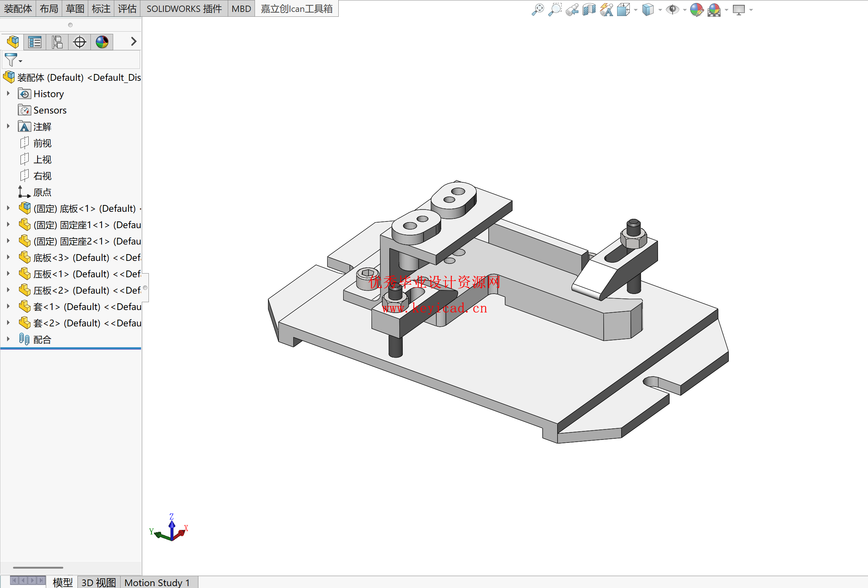This screenshot has height=588, width=868.
Task: Select the 原点 origin item
Action: pyautogui.click(x=42, y=192)
